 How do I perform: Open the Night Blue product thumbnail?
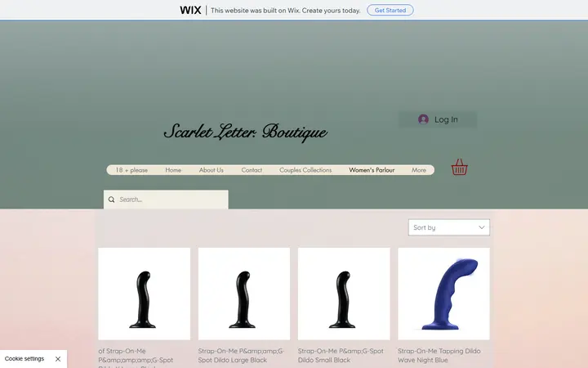pyautogui.click(x=443, y=294)
